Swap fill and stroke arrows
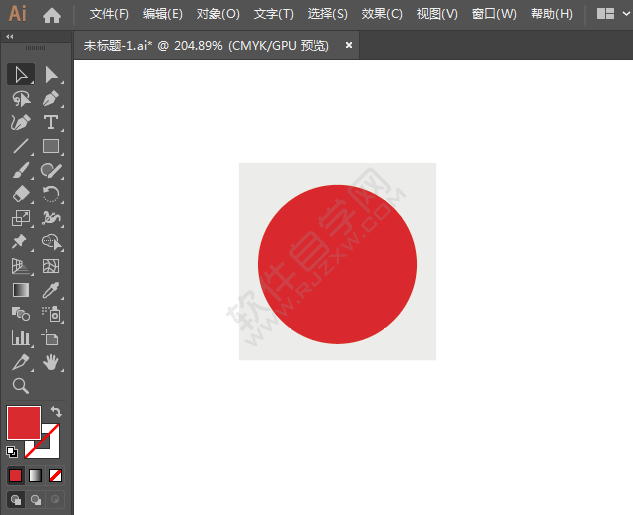 [x=56, y=412]
